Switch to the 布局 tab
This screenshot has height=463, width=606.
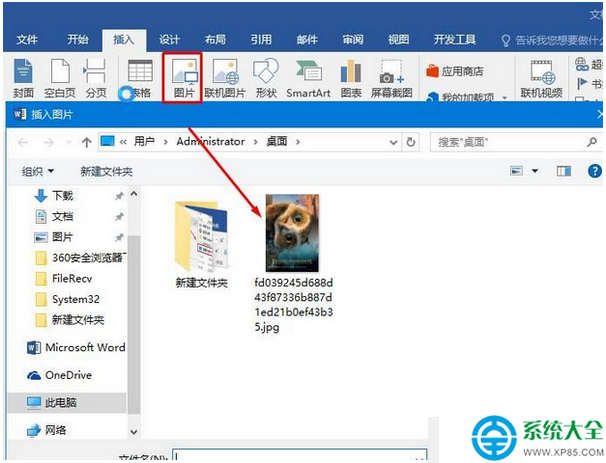215,39
